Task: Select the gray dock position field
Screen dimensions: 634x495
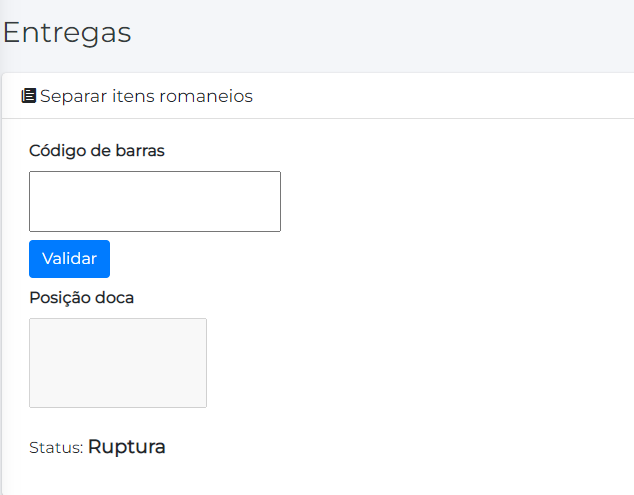Action: click(118, 363)
